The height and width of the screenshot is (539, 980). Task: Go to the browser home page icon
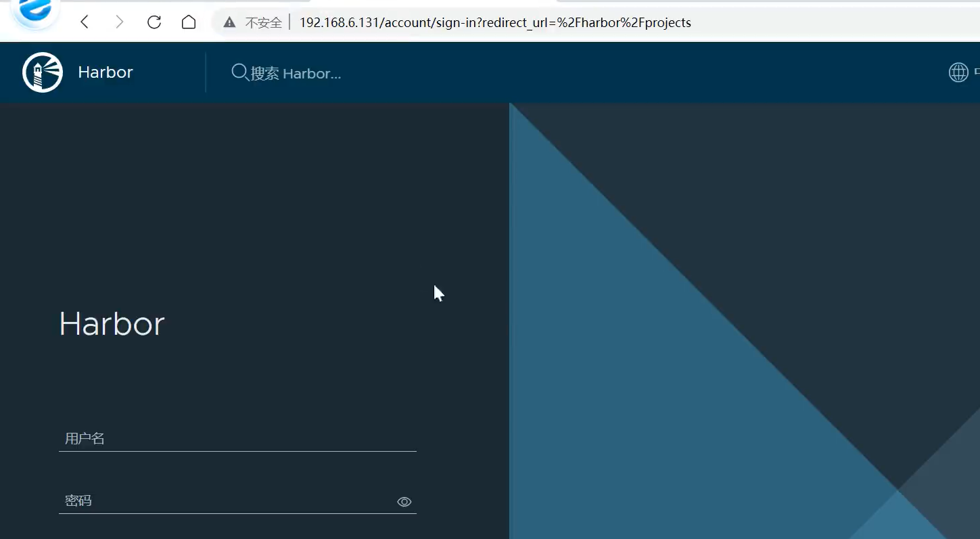[189, 22]
